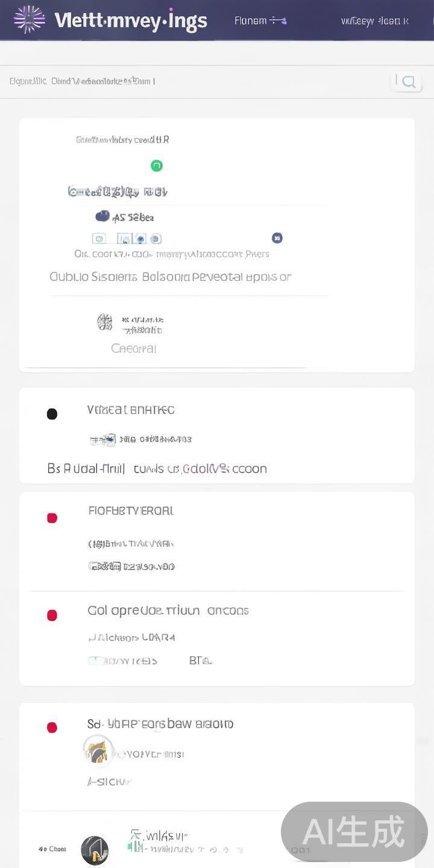Open the search magnifier icon
This screenshot has height=868, width=434.
[x=408, y=82]
